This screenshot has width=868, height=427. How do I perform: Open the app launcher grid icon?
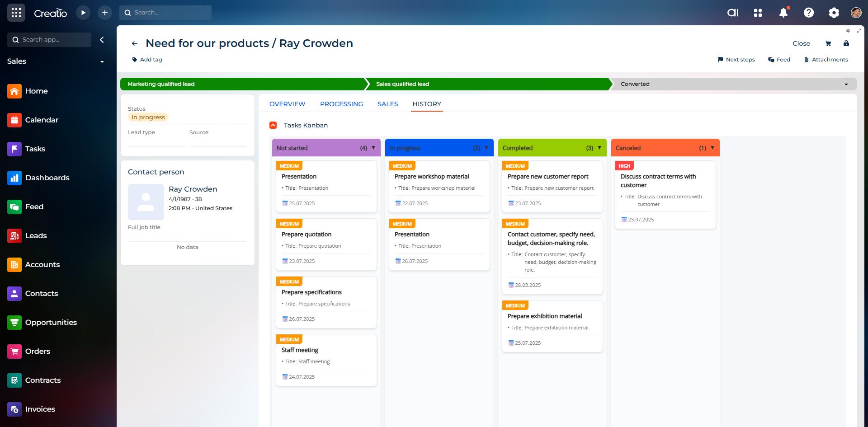click(16, 13)
